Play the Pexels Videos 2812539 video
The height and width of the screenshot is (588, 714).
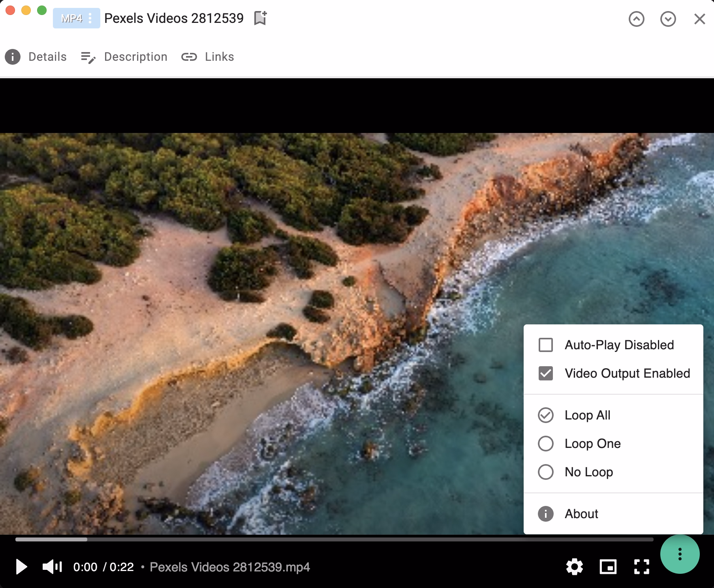pyautogui.click(x=23, y=567)
